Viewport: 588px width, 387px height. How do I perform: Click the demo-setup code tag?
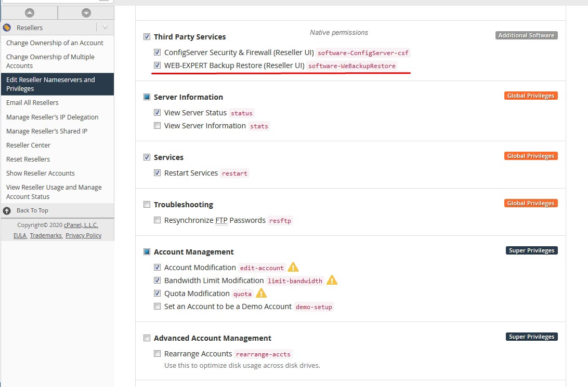(x=314, y=307)
